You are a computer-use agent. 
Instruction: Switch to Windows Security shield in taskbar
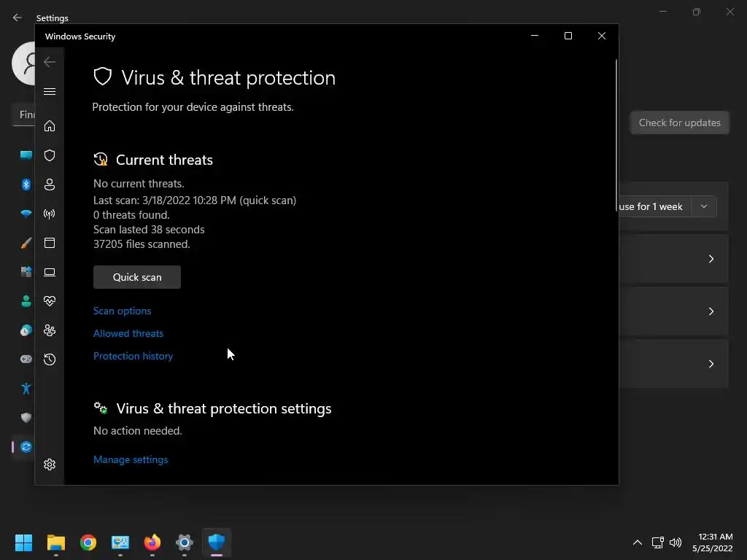(x=217, y=542)
